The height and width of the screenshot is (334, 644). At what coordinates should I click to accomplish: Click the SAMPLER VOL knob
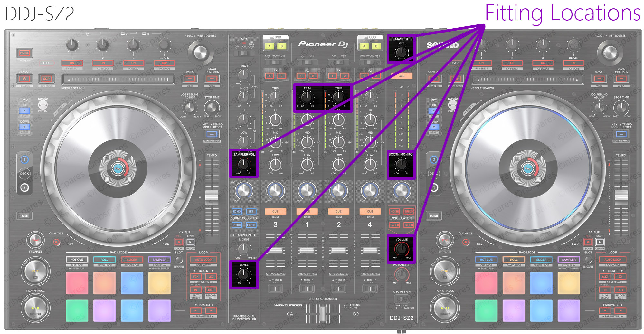(244, 164)
